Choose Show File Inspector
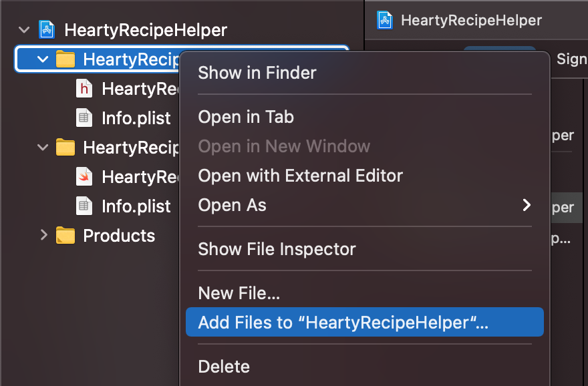 (277, 249)
